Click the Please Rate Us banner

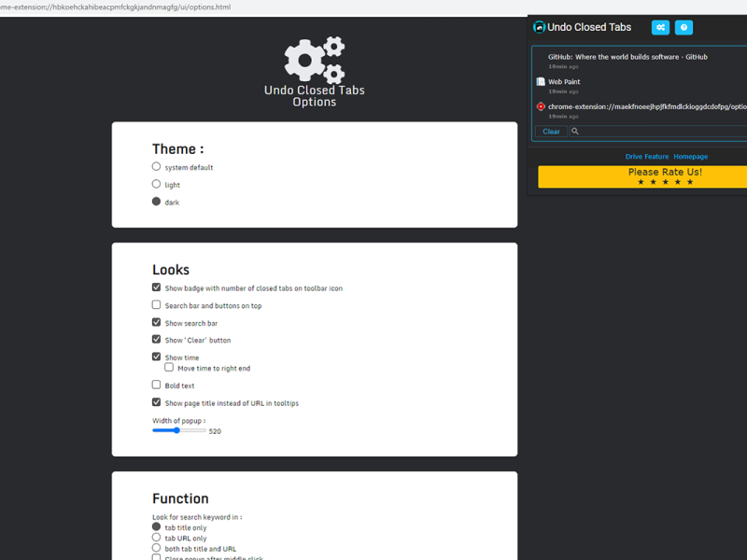pos(642,176)
